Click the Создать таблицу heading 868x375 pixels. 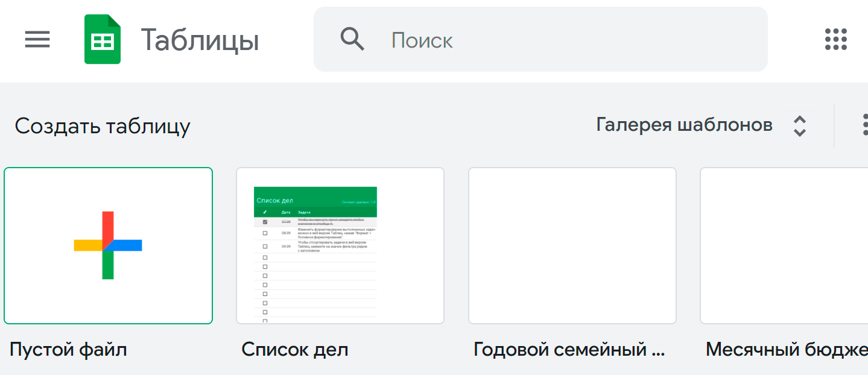coord(103,126)
